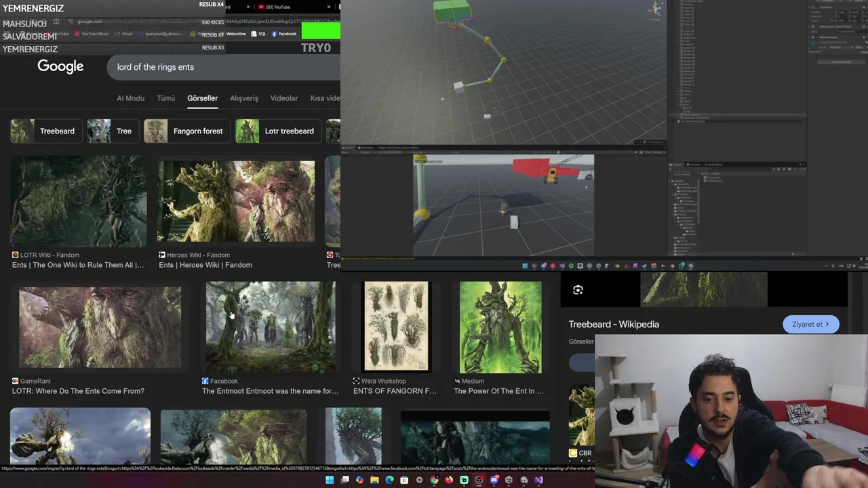Open Firefox from the taskbar
Viewport: 868px width, 488px height.
coord(449,480)
